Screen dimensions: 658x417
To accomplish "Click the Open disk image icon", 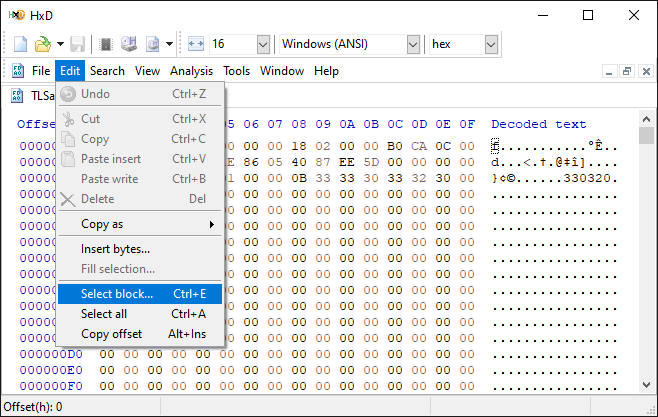I will [x=152, y=44].
